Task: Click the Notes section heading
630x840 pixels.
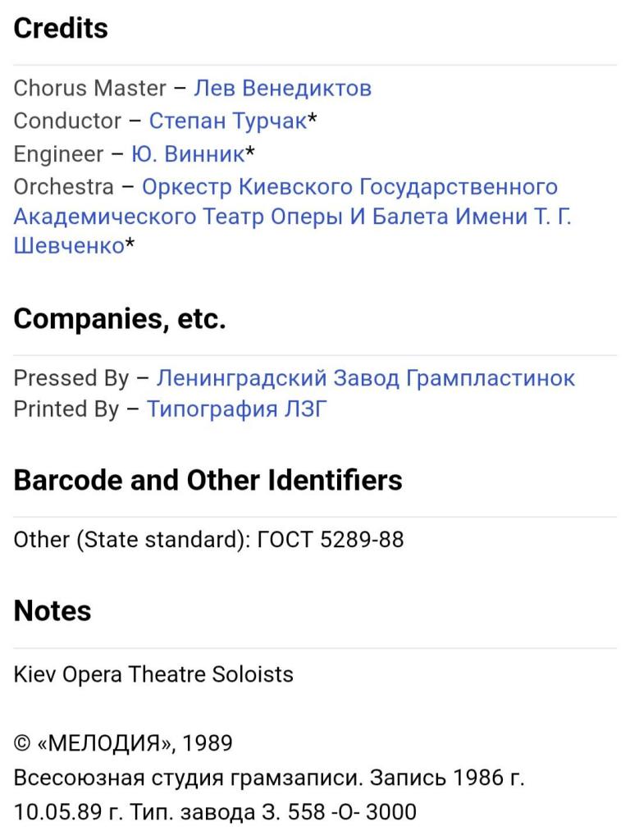Action: pos(52,610)
